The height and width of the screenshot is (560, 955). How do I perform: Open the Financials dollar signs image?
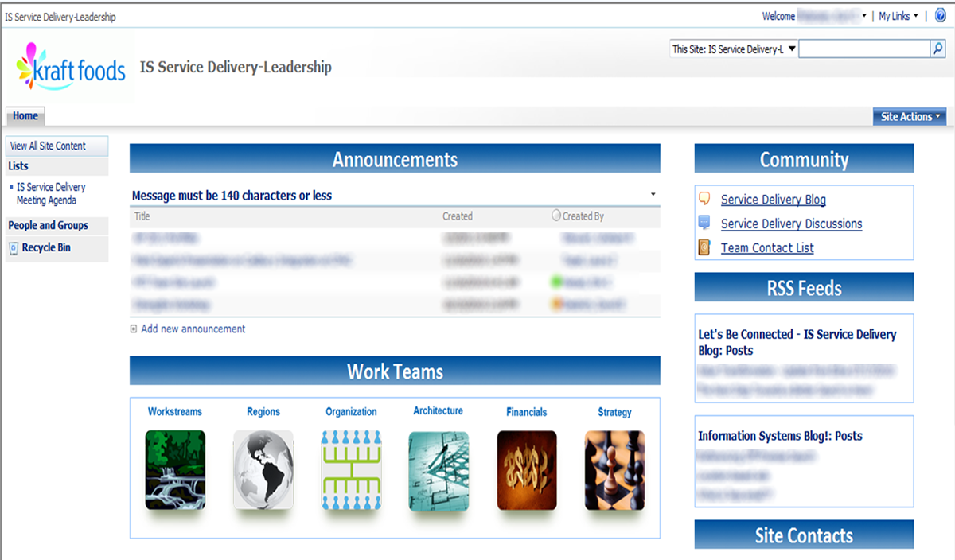(x=527, y=470)
